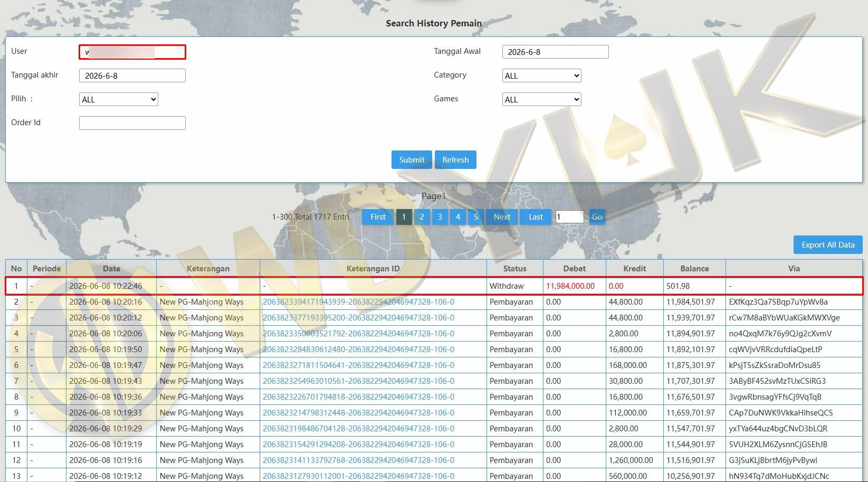Click balance value 11,984,501.97
This screenshot has width=868, height=482.
point(691,302)
